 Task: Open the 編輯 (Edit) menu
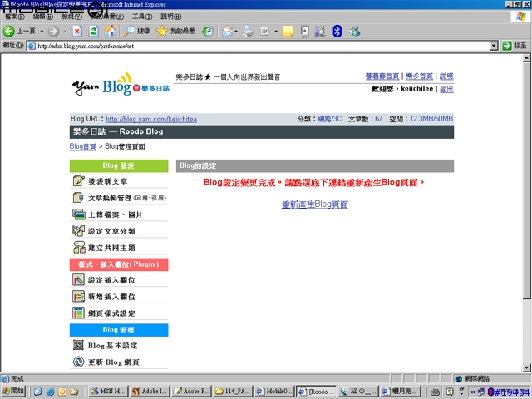click(x=42, y=17)
